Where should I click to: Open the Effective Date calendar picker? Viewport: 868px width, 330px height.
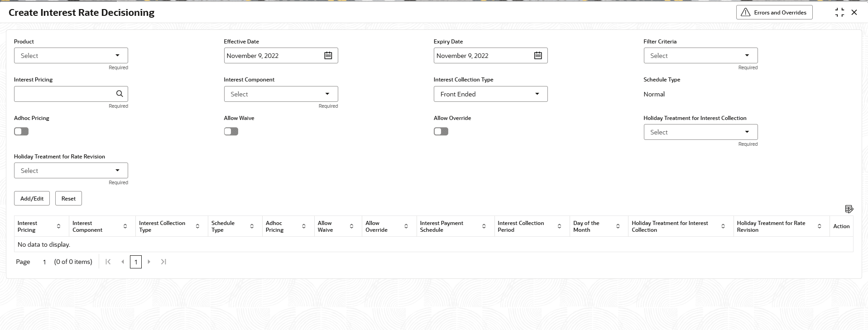[328, 56]
